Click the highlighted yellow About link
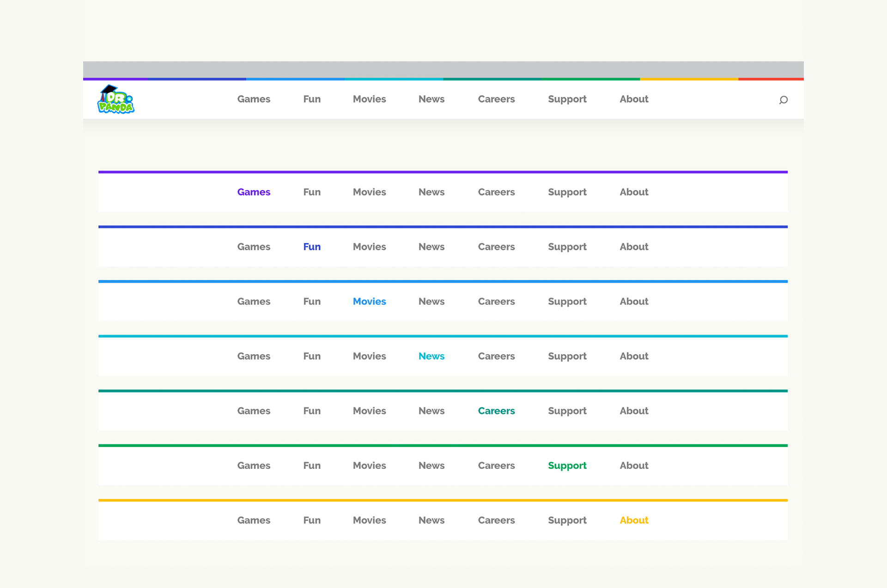887x588 pixels. point(634,520)
